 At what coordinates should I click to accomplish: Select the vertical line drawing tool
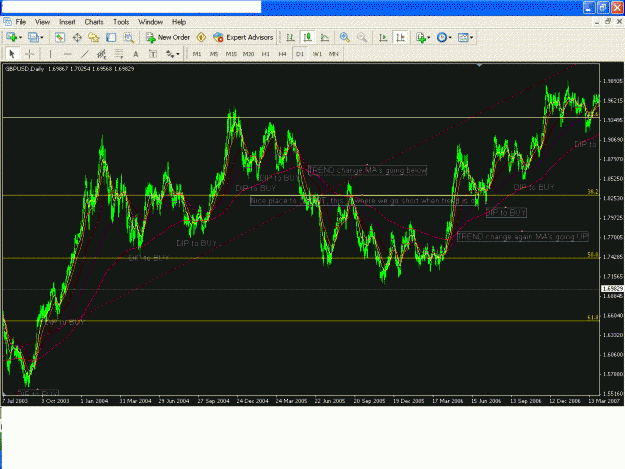[x=50, y=54]
